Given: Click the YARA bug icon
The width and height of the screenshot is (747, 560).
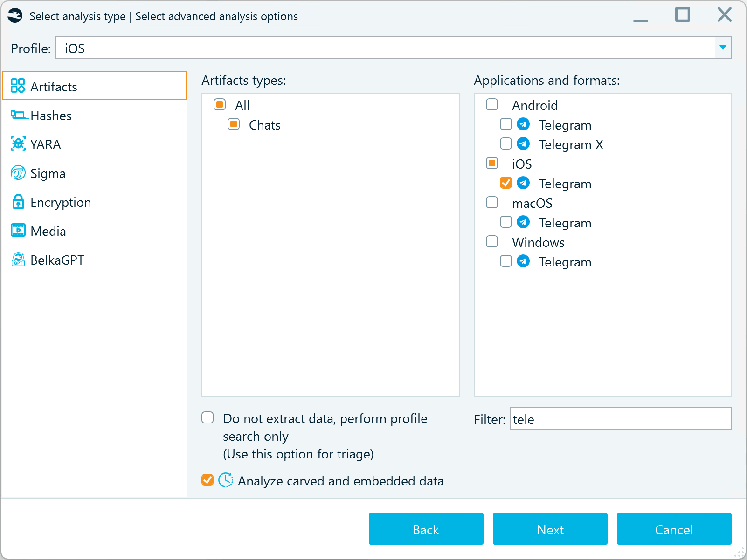Looking at the screenshot, I should [18, 144].
